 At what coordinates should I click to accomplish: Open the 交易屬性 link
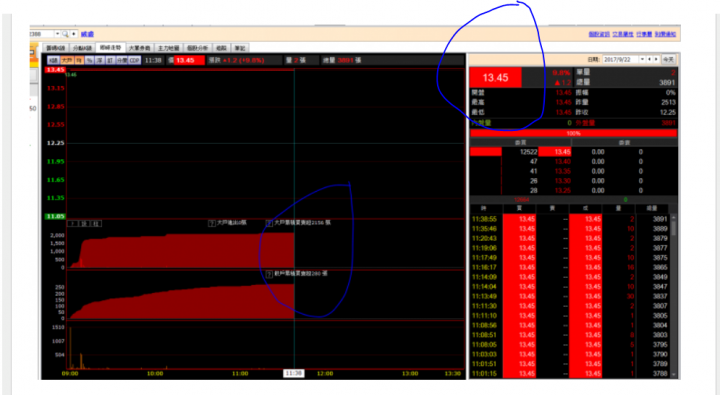(623, 34)
